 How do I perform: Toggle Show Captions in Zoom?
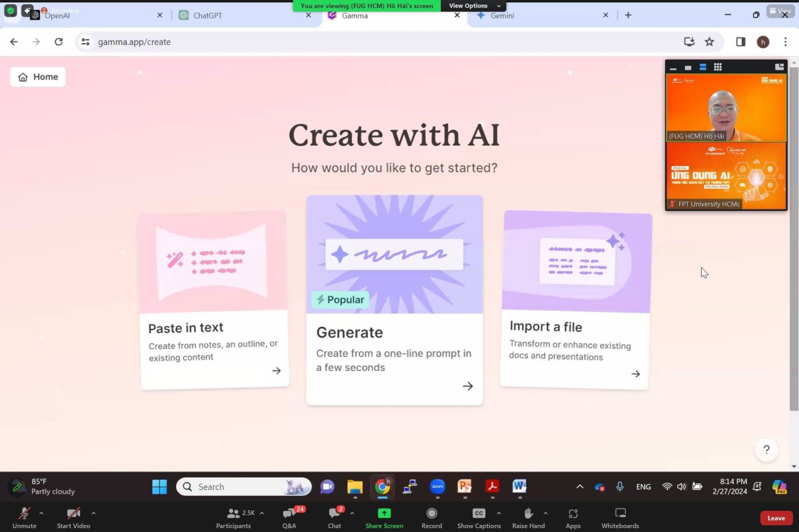click(479, 513)
